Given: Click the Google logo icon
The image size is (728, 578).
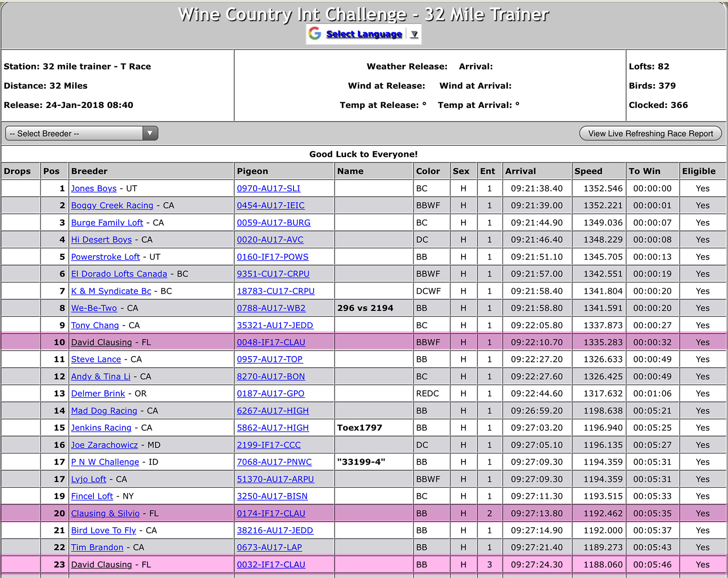Looking at the screenshot, I should [x=315, y=34].
